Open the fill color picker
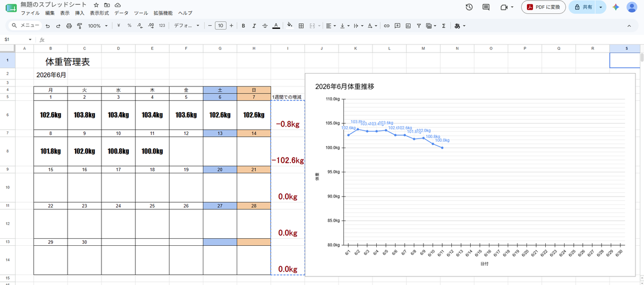The image size is (644, 285). [x=290, y=25]
